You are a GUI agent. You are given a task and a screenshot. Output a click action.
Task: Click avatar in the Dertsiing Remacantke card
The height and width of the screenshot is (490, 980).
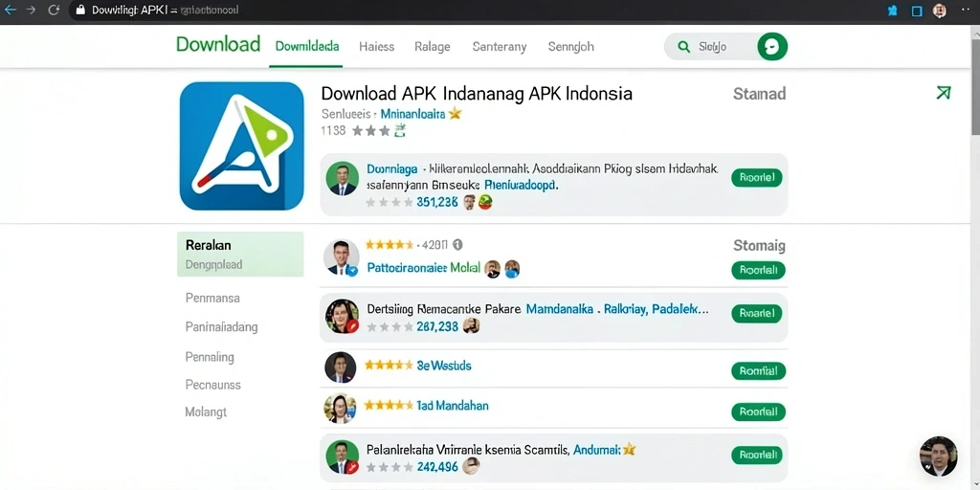(342, 316)
